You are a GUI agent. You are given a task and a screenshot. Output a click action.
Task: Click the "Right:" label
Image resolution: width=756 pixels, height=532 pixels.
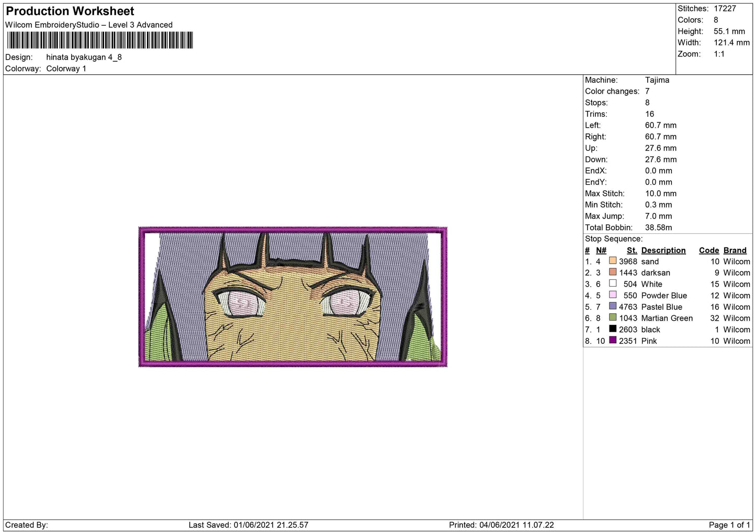(x=595, y=137)
